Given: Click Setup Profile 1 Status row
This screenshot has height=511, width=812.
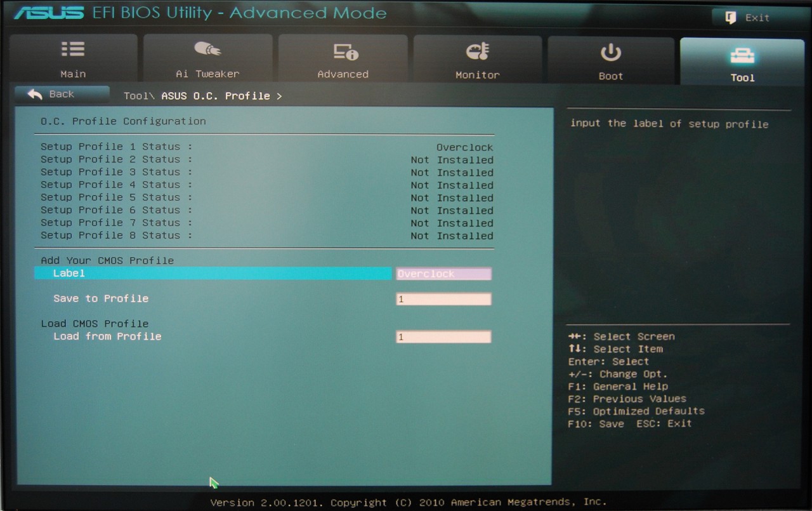Looking at the screenshot, I should click(266, 147).
